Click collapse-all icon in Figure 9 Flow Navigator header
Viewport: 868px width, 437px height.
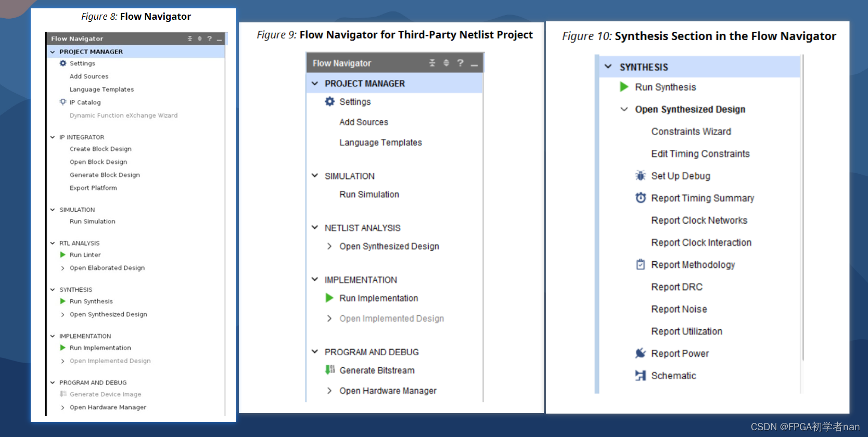point(432,63)
